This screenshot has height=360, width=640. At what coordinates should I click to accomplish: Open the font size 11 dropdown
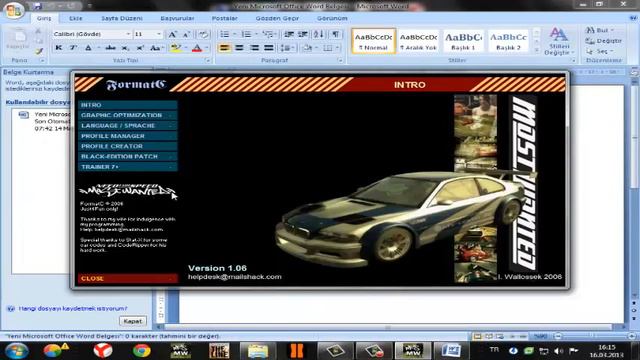point(159,34)
